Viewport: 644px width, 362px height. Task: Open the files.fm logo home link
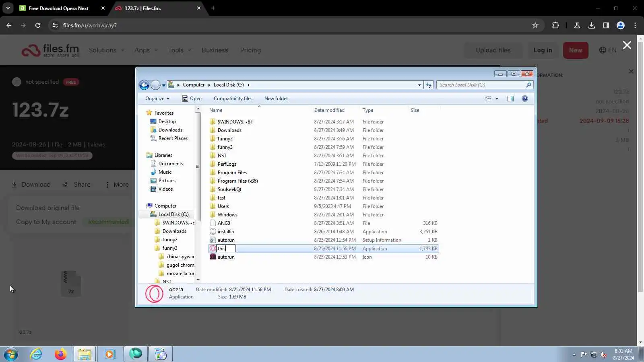coord(50,50)
